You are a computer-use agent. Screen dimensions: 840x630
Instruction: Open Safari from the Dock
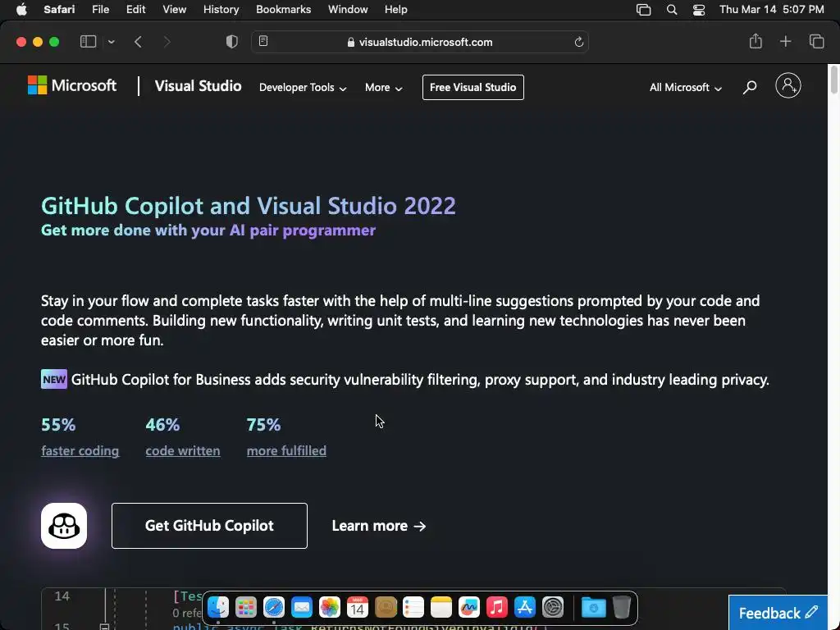coord(274,608)
